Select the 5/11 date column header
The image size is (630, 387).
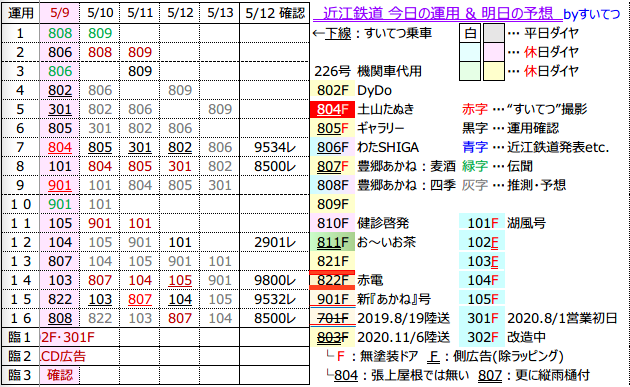140,13
